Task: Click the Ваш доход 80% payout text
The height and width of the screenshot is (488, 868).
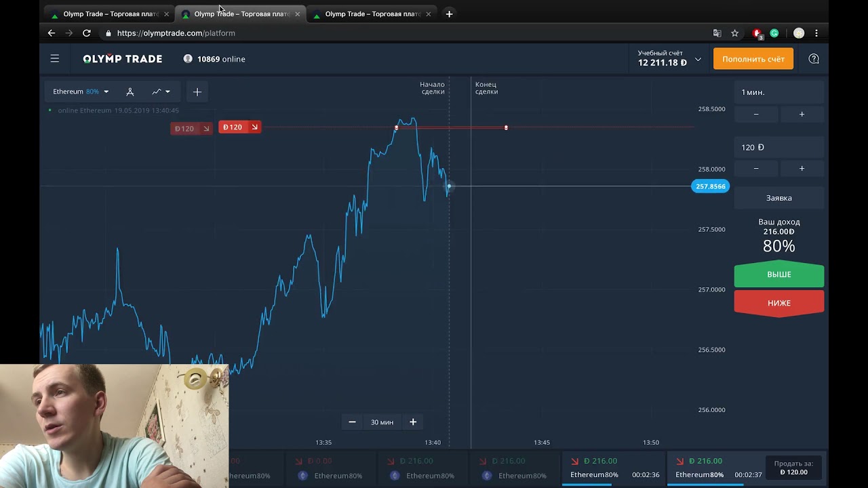Action: tap(779, 236)
